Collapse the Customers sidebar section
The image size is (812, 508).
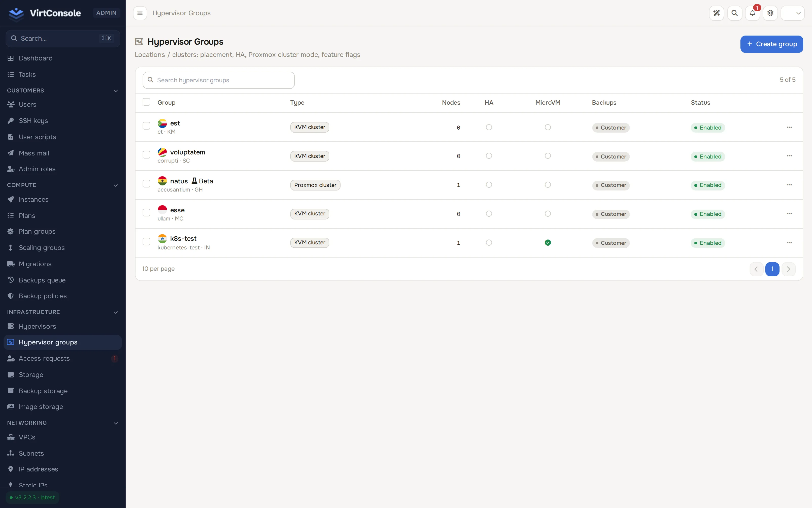[x=63, y=91]
